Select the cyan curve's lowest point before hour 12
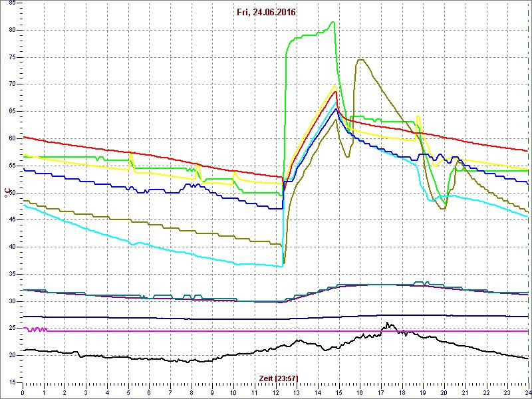 281,266
